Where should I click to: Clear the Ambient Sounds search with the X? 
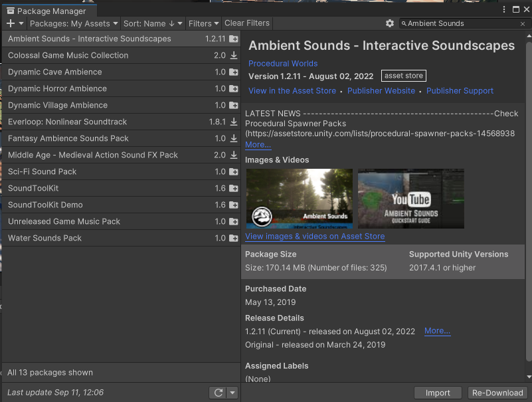(523, 24)
